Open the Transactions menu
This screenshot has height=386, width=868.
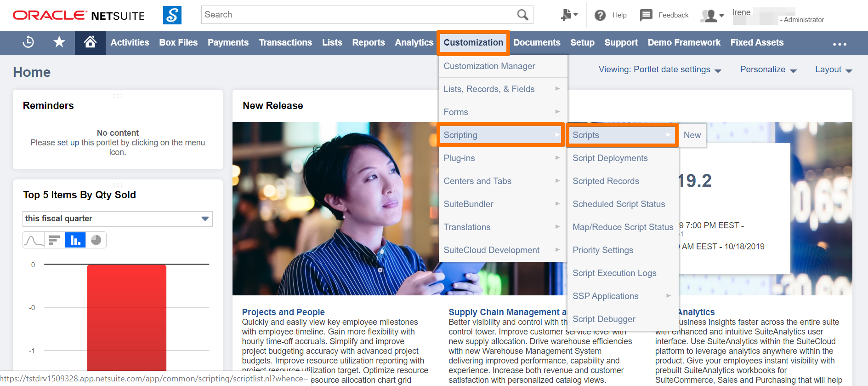coord(285,43)
